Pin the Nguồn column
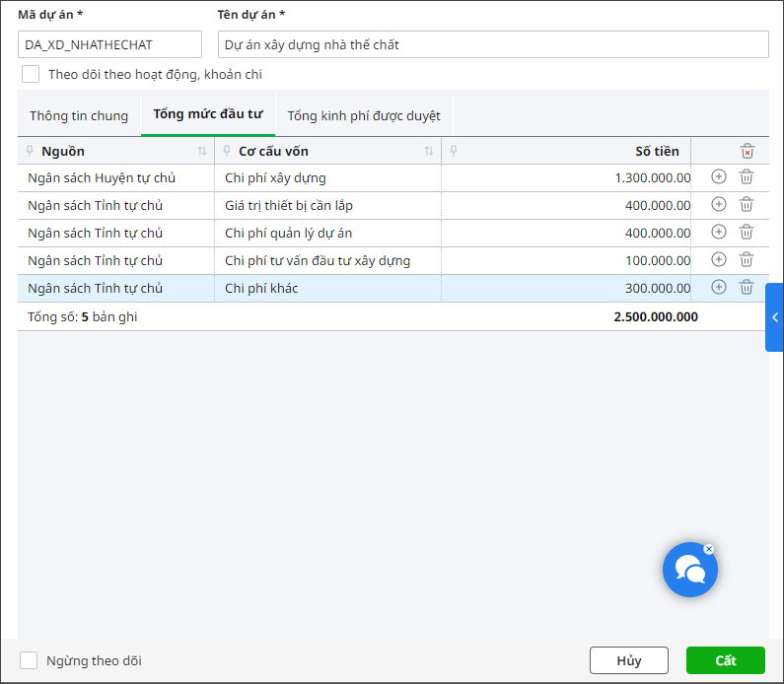This screenshot has width=784, height=684. 30,151
